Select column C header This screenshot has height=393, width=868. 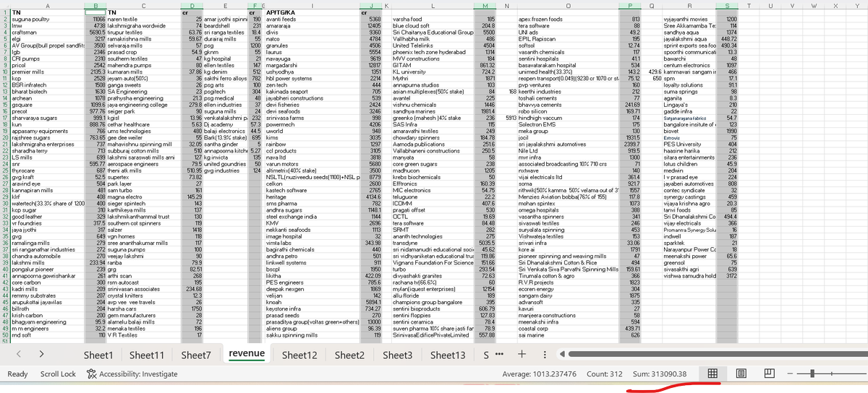pyautogui.click(x=142, y=5)
